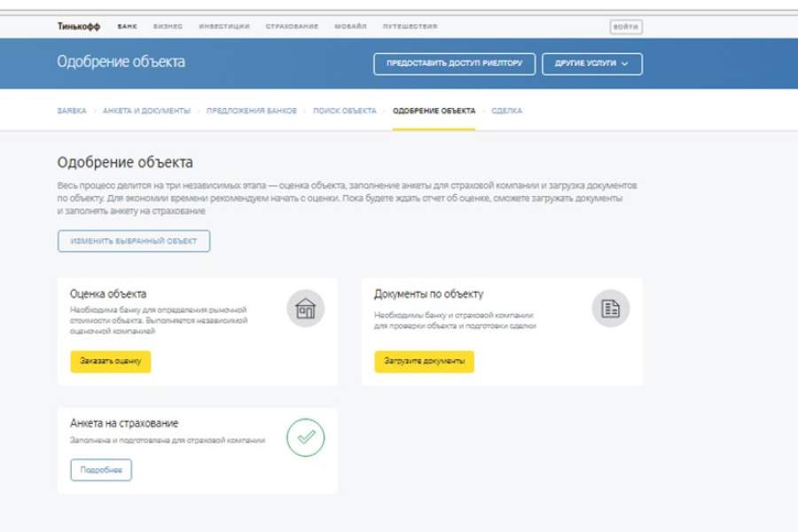Go to Инвестиции in top navigation
Image resolution: width=798 pixels, height=532 pixels.
pyautogui.click(x=224, y=27)
